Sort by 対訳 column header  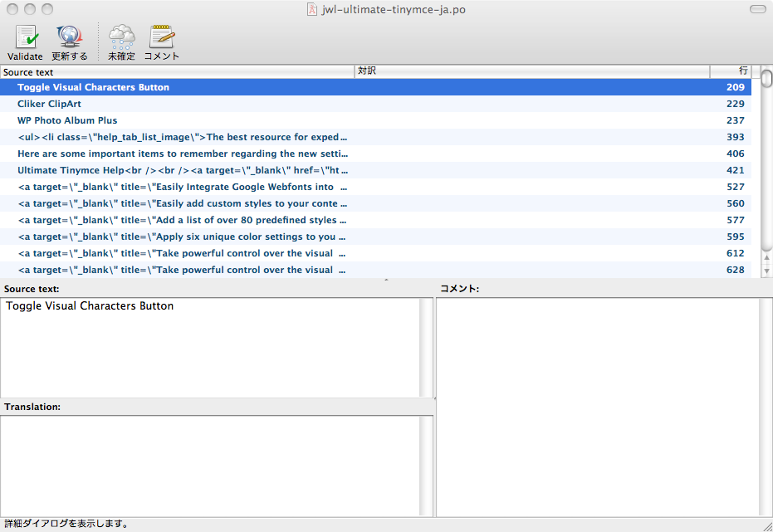pyautogui.click(x=531, y=72)
